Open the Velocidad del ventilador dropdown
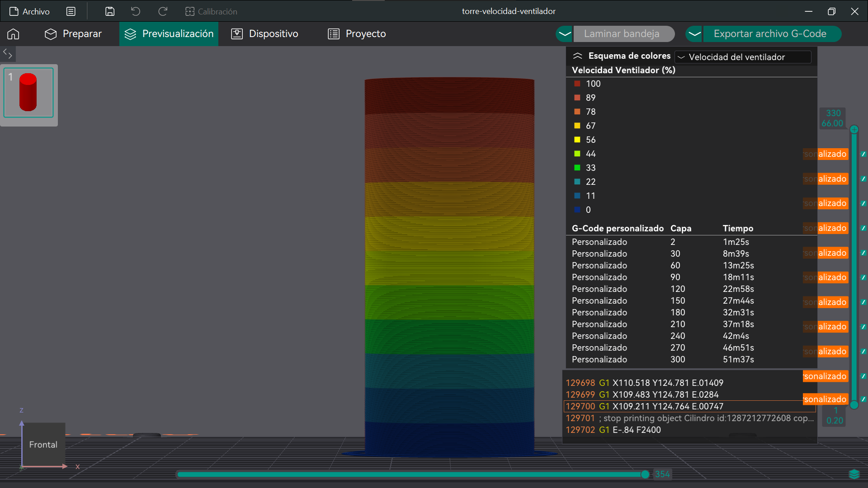868x488 pixels. [x=743, y=57]
